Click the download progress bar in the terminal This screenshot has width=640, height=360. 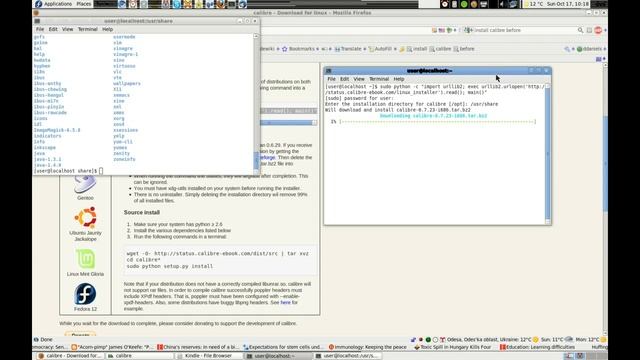438,122
